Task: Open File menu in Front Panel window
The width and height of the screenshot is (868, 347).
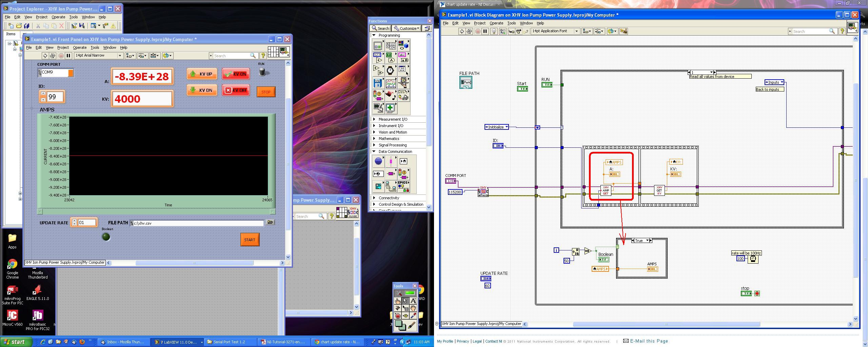Action: tap(29, 47)
